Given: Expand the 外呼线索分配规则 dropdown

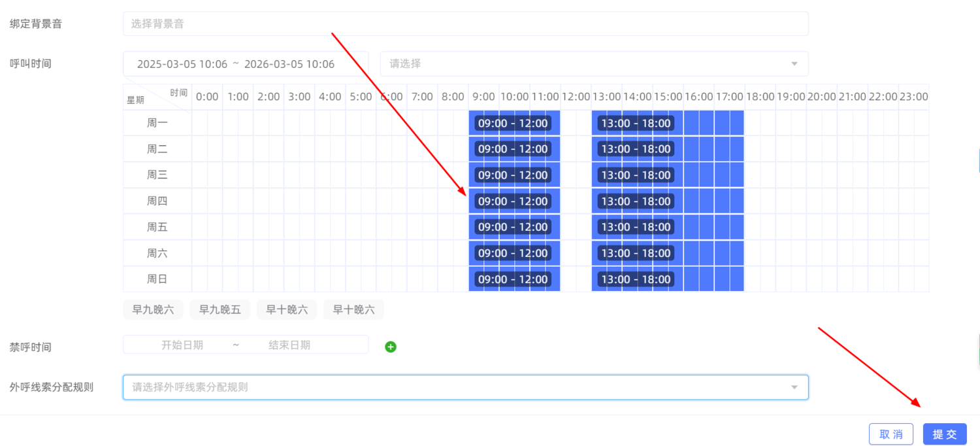Looking at the screenshot, I should point(465,387).
